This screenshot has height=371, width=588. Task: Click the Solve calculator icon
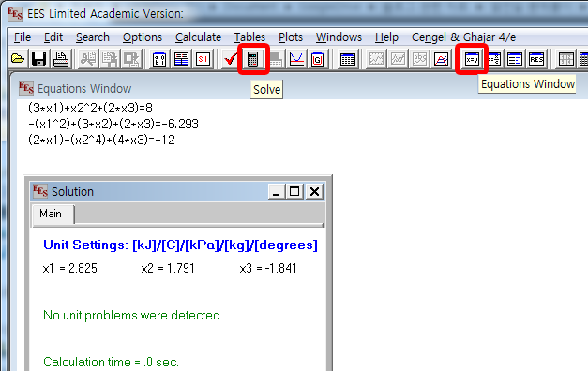[x=253, y=59]
